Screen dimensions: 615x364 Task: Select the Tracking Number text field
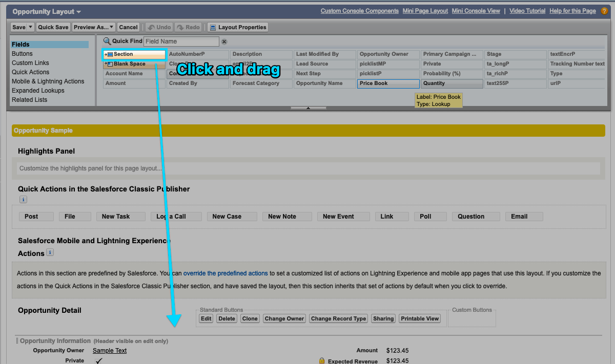pyautogui.click(x=578, y=64)
